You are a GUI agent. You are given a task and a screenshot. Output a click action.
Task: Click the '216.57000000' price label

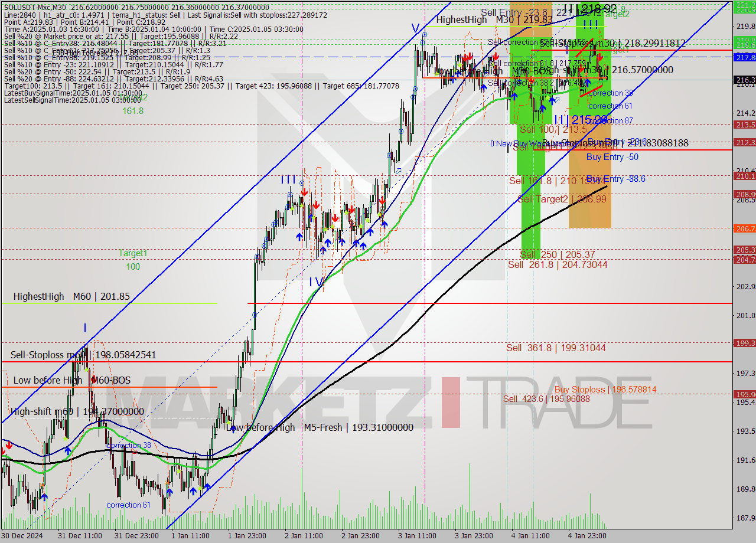[643, 70]
